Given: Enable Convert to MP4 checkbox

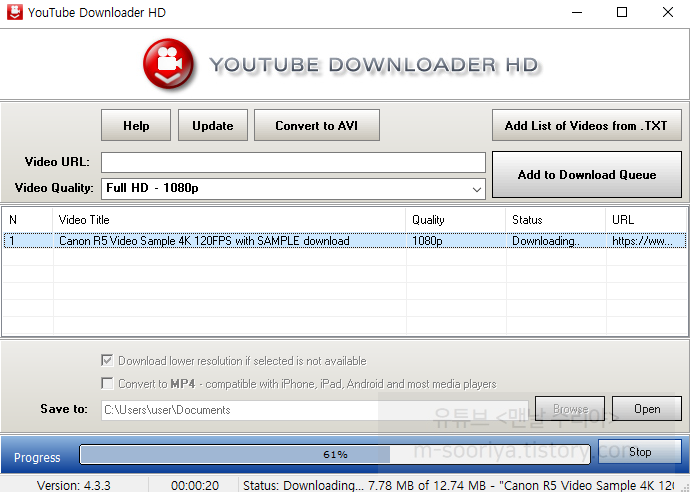Looking at the screenshot, I should pos(107,383).
